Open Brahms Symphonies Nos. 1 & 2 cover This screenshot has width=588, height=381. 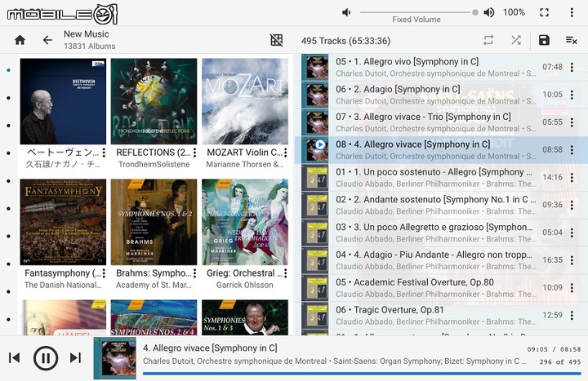pyautogui.click(x=154, y=222)
